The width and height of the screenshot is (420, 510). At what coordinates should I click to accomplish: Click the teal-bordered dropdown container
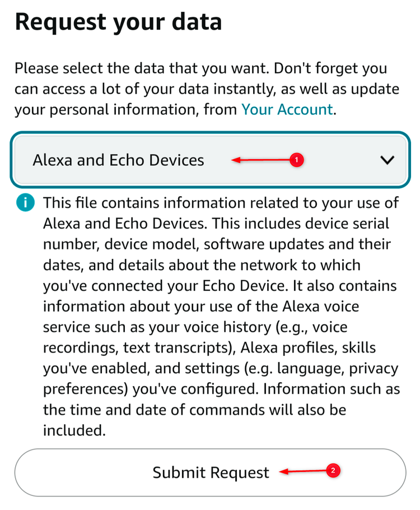pos(210,160)
